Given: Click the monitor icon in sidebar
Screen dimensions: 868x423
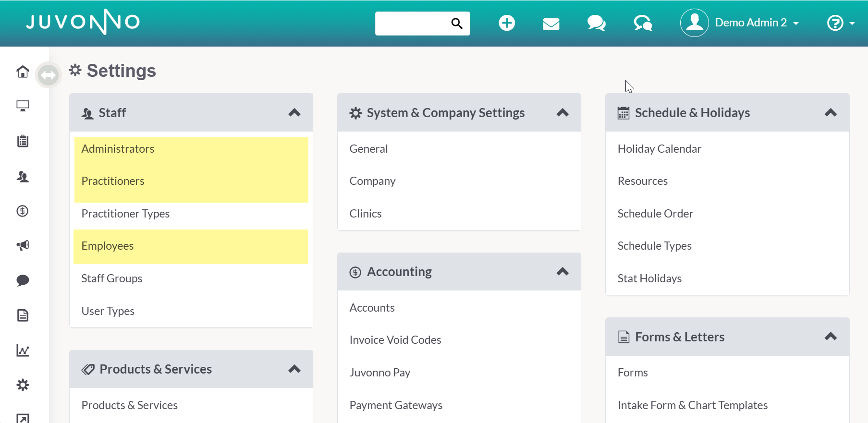Looking at the screenshot, I should coord(23,106).
